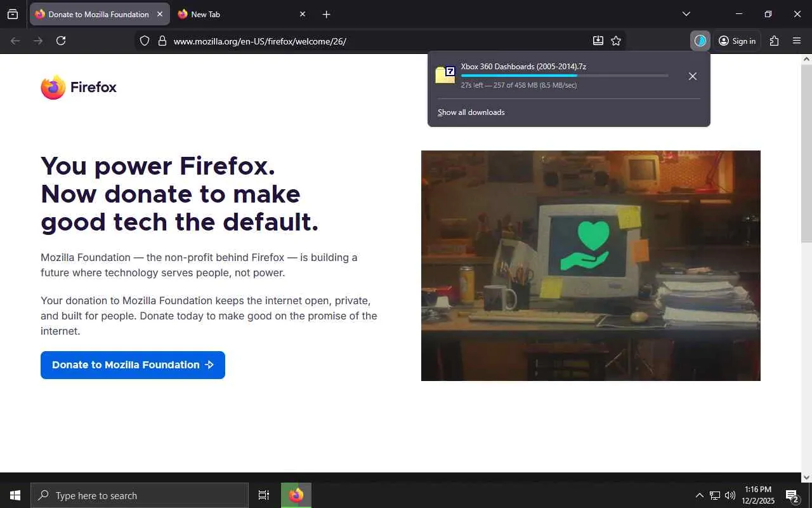Cancel the Xbox 360 Dashboards download

tap(693, 76)
